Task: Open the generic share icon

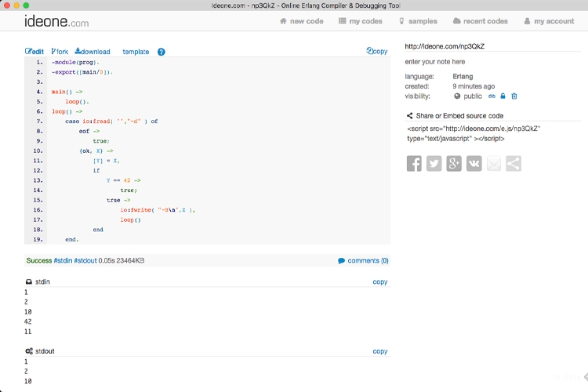Action: pos(514,164)
